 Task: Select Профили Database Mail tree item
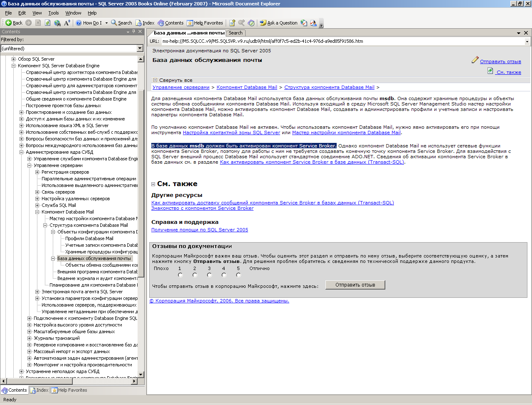tap(89, 238)
